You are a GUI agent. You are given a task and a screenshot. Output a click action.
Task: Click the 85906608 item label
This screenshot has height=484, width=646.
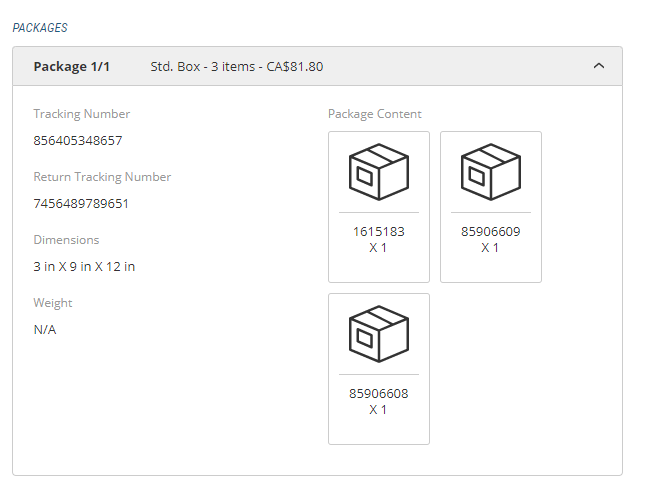point(379,393)
